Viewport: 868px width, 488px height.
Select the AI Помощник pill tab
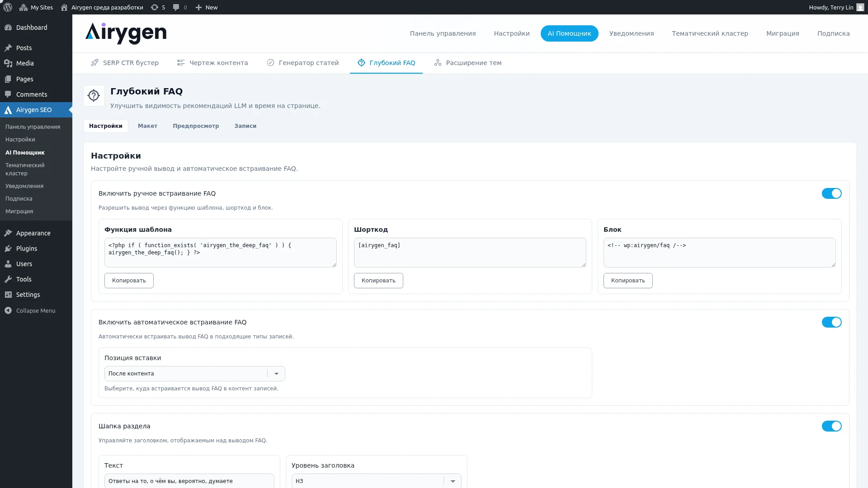569,33
